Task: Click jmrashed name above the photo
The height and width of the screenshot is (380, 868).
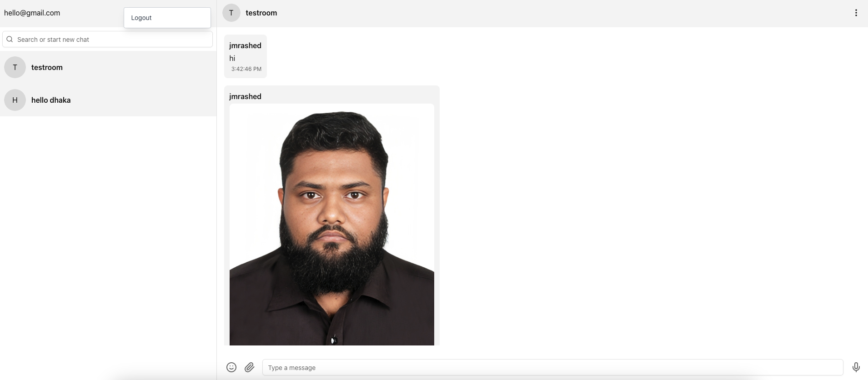Action: point(246,96)
